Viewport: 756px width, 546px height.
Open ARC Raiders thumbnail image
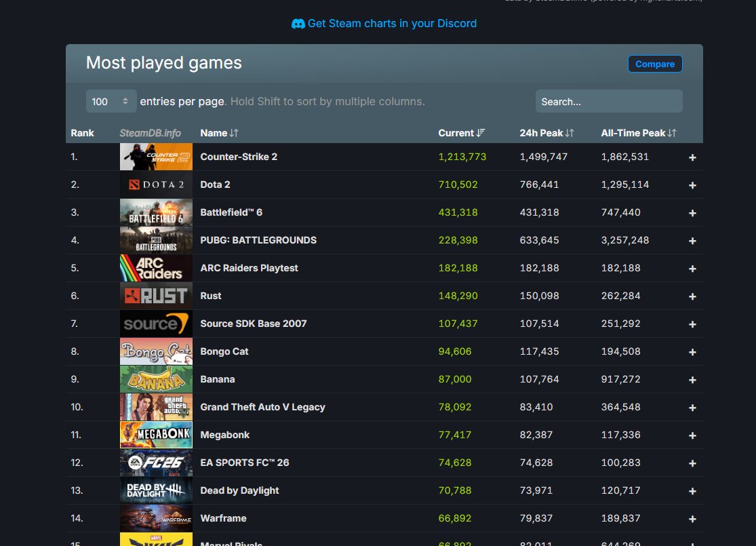point(156,268)
